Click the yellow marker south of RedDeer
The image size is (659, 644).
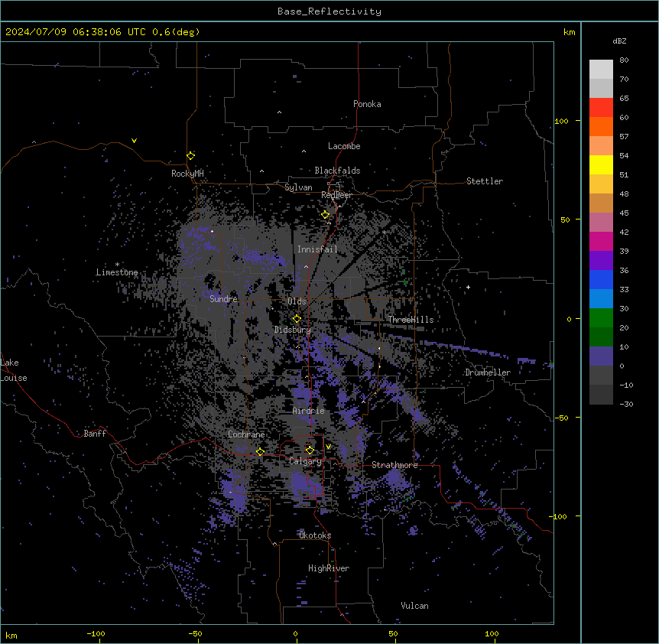point(325,215)
